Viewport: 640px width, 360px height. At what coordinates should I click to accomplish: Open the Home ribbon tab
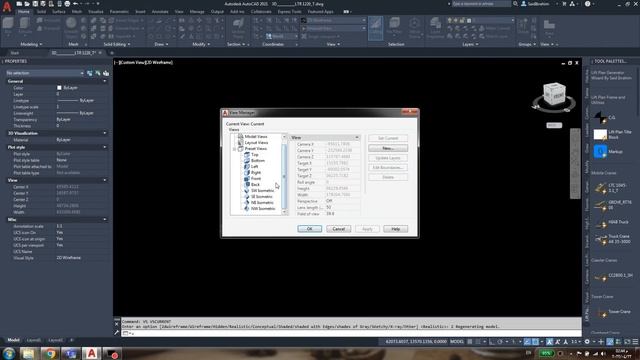[24, 11]
